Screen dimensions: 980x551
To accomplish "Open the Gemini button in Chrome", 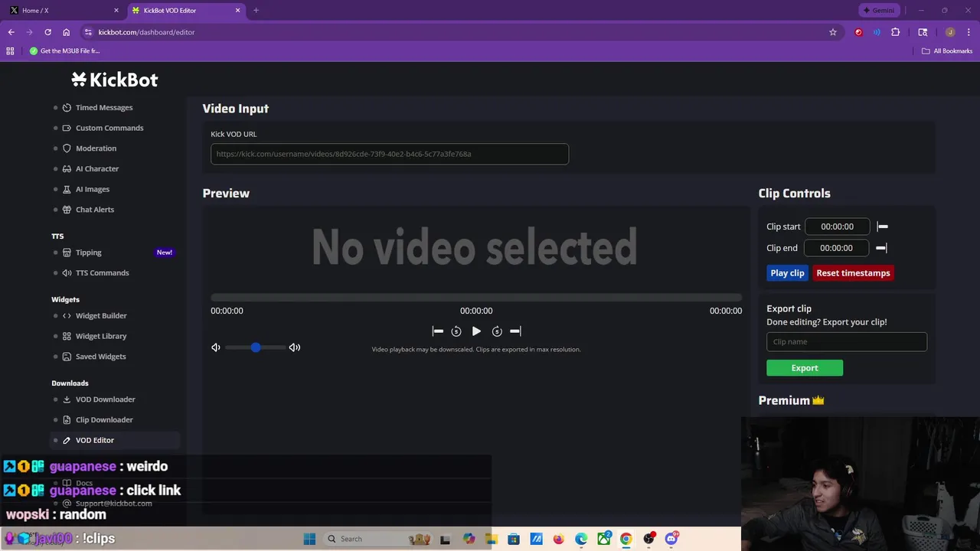I will (879, 11).
